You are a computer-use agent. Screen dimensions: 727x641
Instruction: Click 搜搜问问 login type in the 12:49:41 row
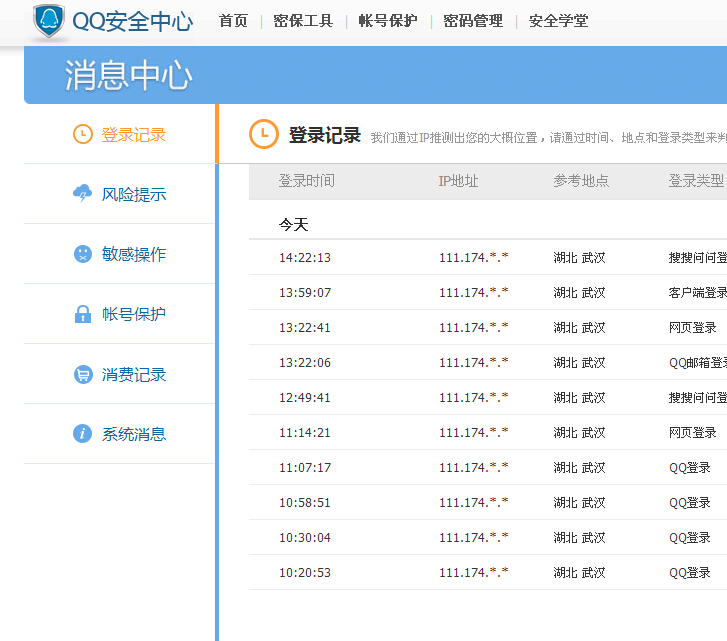[x=698, y=398]
